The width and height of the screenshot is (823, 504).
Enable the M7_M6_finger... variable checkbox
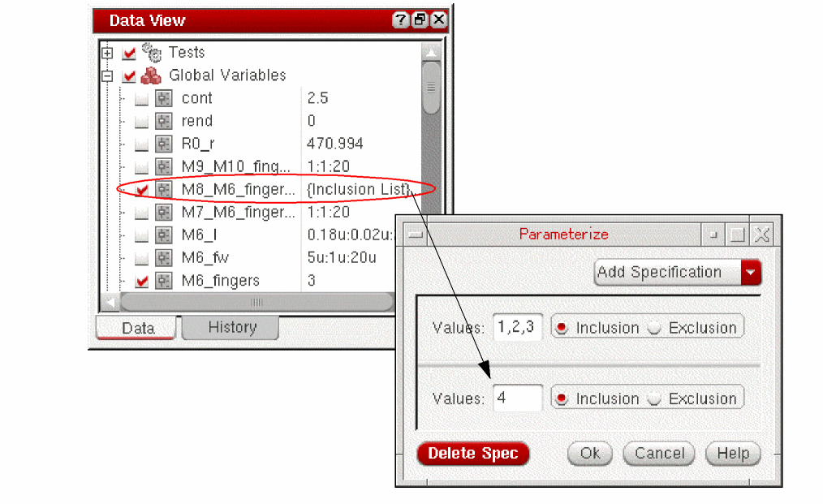click(x=142, y=213)
